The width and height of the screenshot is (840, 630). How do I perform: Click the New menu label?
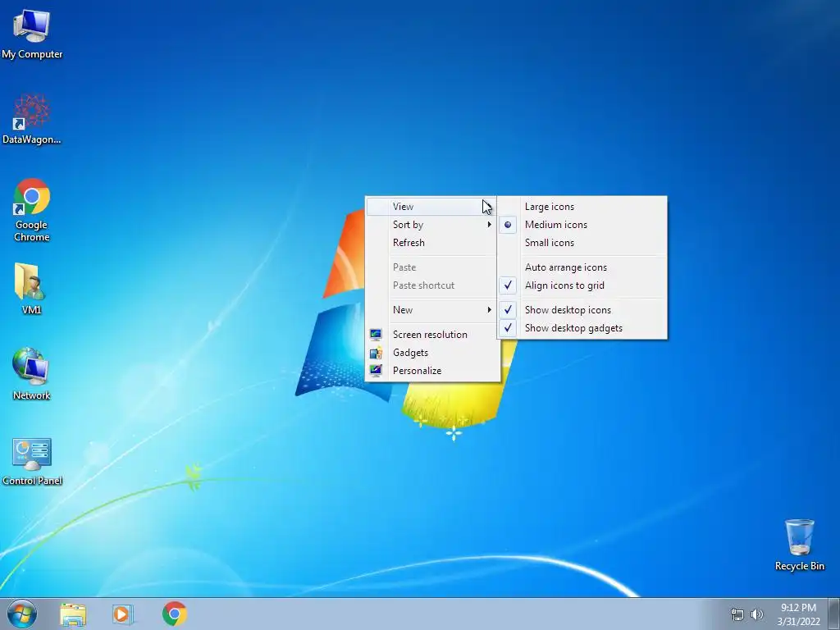[402, 309]
